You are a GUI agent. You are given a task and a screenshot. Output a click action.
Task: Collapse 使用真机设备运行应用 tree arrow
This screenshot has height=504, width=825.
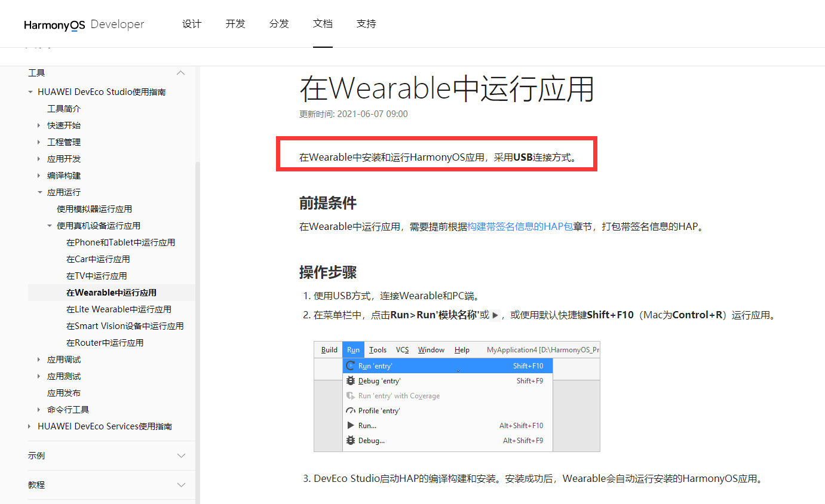point(50,226)
